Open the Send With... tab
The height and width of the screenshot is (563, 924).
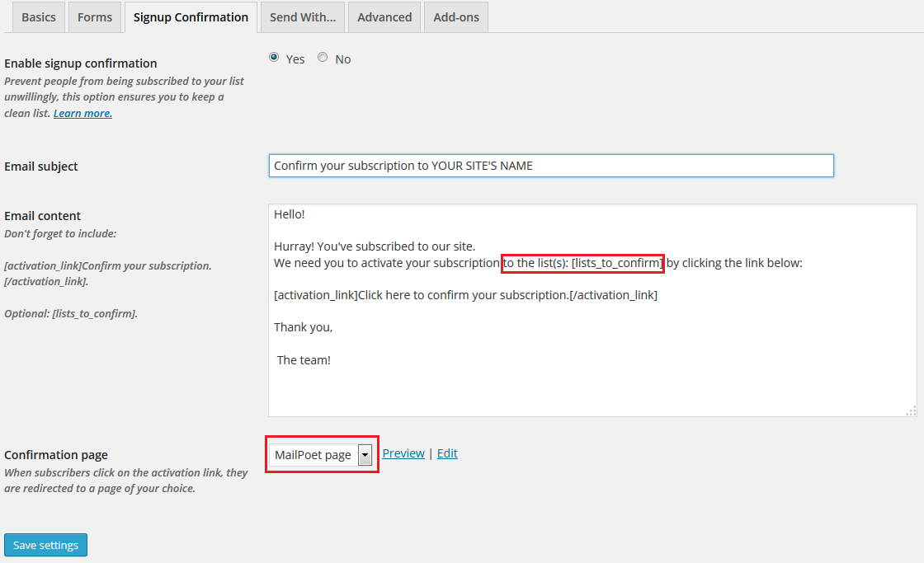click(x=302, y=17)
